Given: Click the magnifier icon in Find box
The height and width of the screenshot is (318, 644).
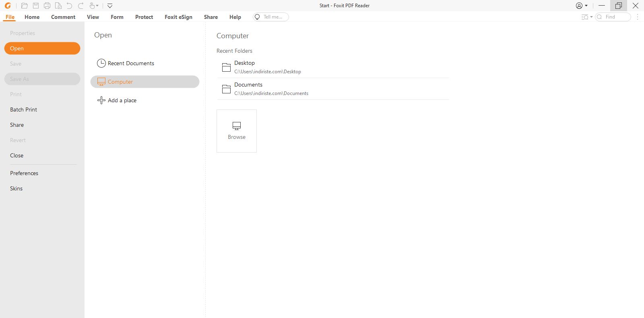Looking at the screenshot, I should click(x=599, y=17).
